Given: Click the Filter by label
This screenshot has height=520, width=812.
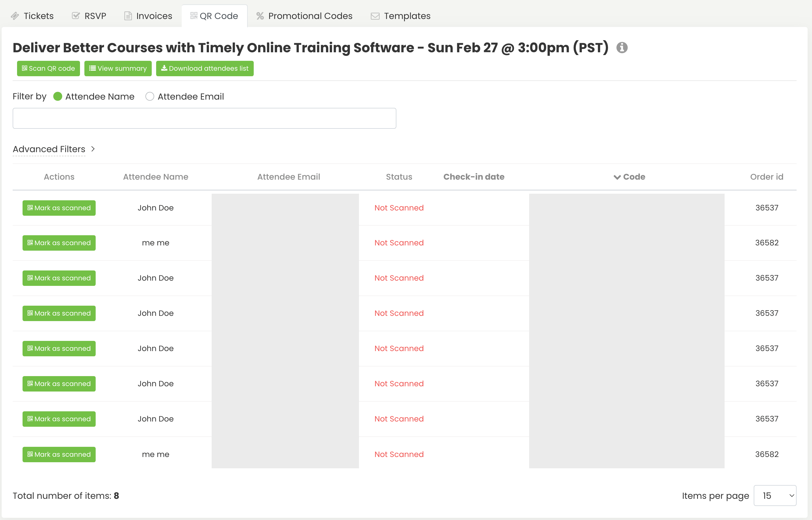Looking at the screenshot, I should pyautogui.click(x=29, y=97).
